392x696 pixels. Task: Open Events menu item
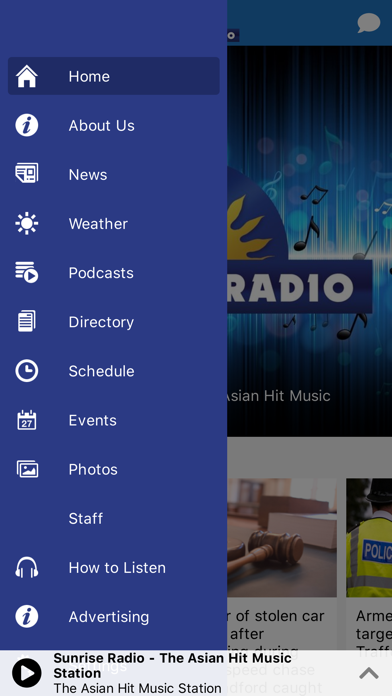[x=114, y=420]
